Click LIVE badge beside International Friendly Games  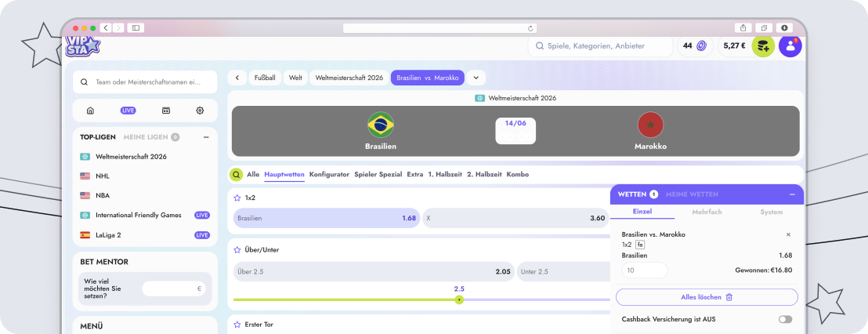[202, 215]
